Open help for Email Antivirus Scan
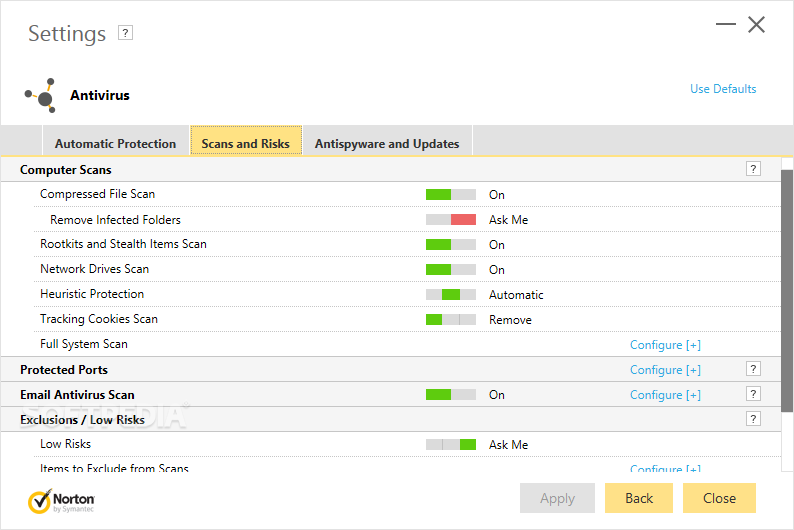The image size is (794, 530). 753,394
